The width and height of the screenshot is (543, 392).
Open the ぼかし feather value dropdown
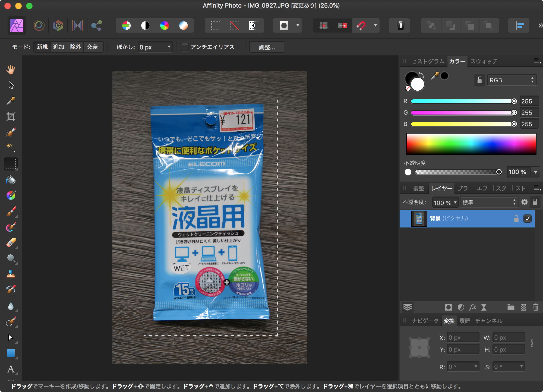[169, 47]
